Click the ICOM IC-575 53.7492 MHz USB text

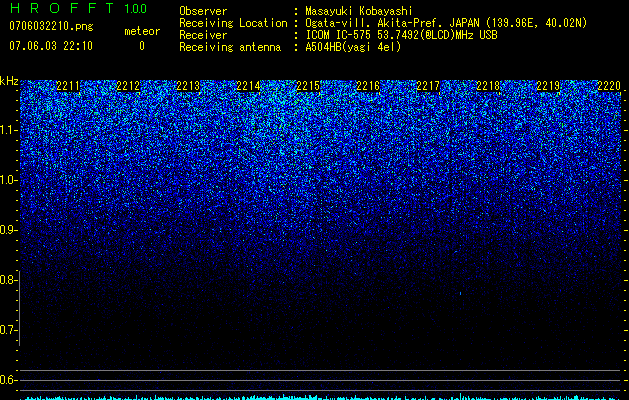click(x=401, y=35)
